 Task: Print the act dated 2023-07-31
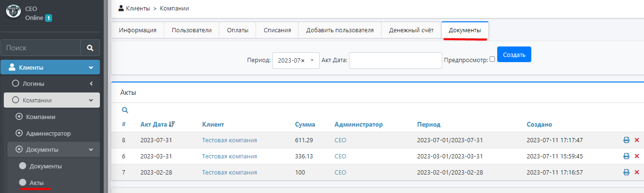click(x=626, y=140)
